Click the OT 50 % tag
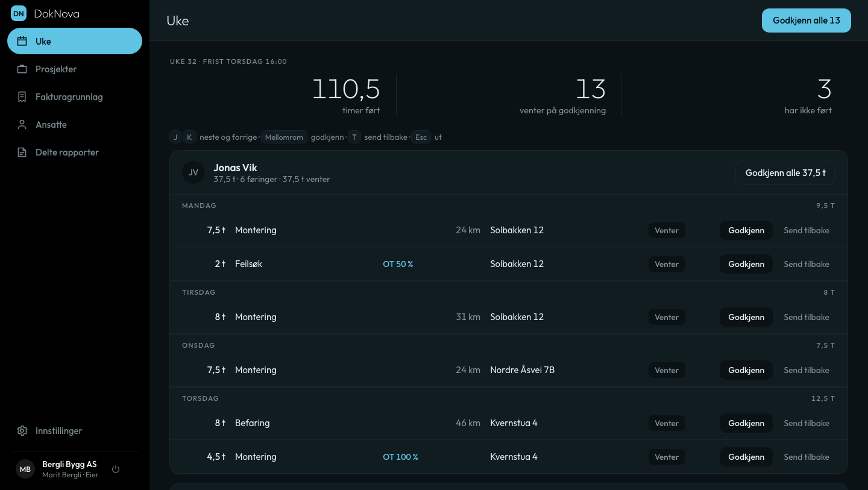 click(398, 264)
